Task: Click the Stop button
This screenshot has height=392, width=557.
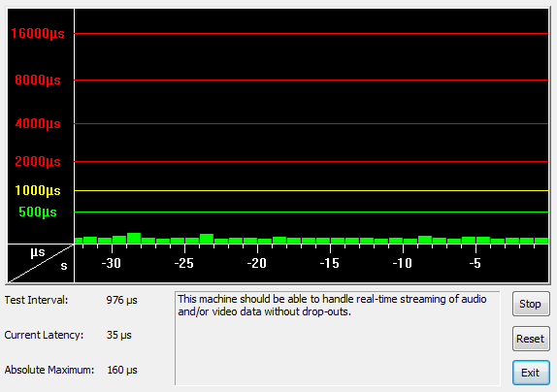Action: coord(531,304)
